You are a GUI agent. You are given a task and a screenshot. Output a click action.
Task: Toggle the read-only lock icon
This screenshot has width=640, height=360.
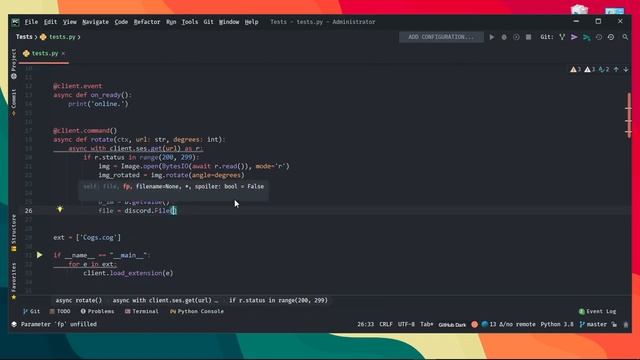(614, 324)
